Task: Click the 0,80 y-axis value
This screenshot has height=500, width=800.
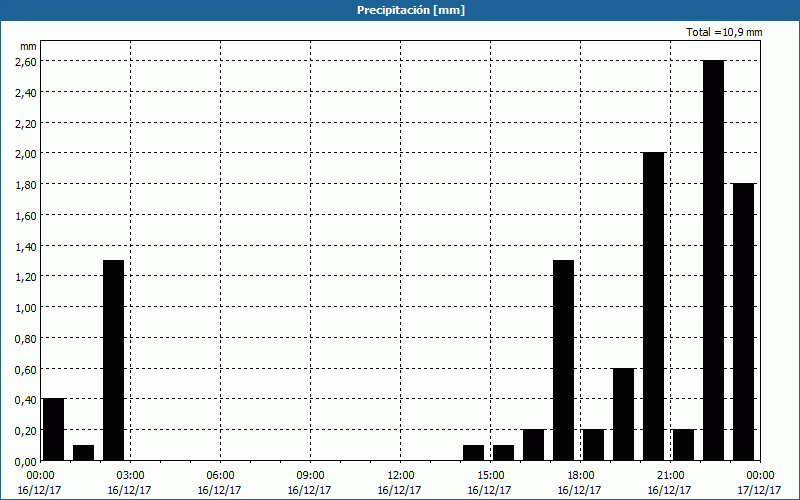Action: pos(26,338)
